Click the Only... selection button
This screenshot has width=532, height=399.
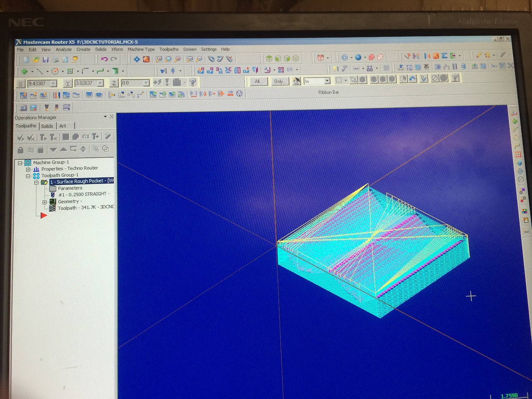(x=279, y=81)
